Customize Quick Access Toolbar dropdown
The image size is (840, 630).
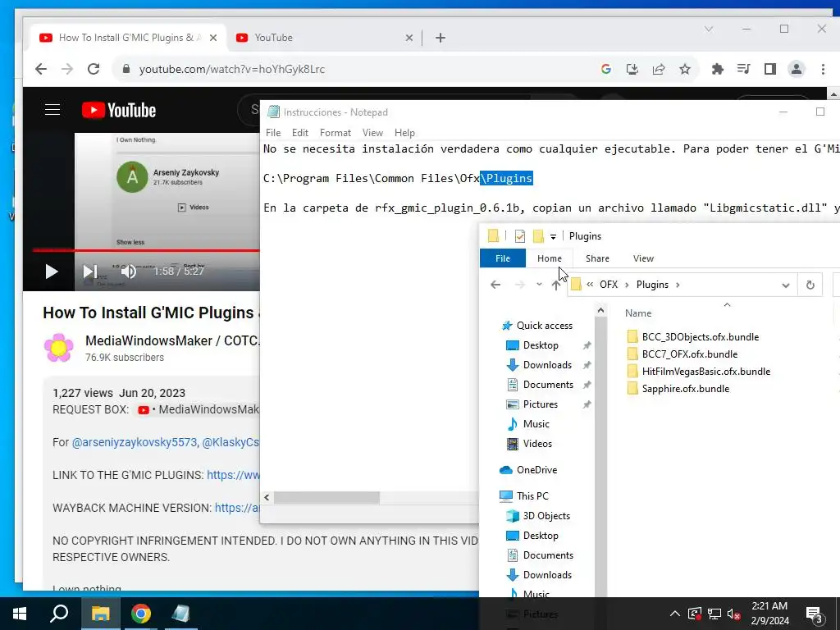pyautogui.click(x=553, y=236)
